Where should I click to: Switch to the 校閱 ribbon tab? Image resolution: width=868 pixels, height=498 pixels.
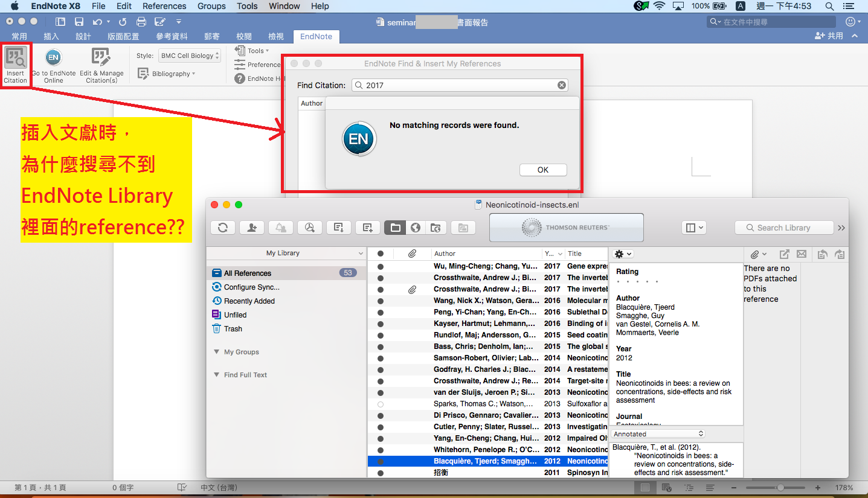pyautogui.click(x=244, y=36)
